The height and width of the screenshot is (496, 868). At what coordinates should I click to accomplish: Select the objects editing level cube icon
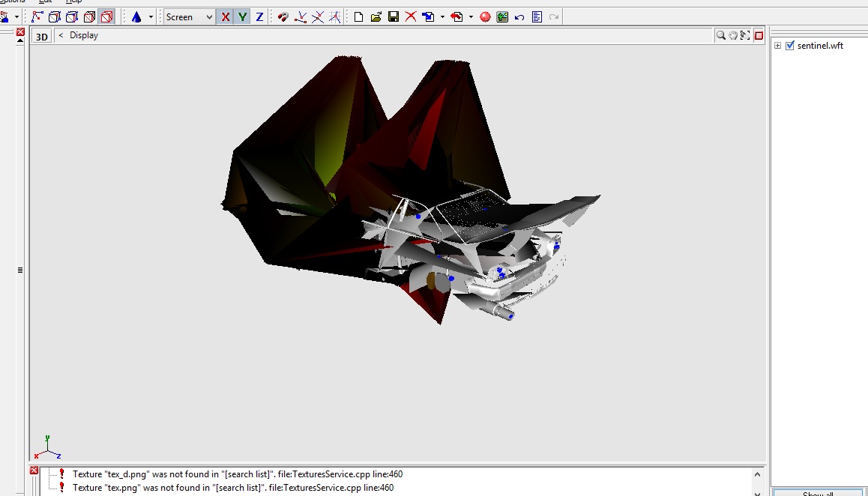(x=89, y=17)
